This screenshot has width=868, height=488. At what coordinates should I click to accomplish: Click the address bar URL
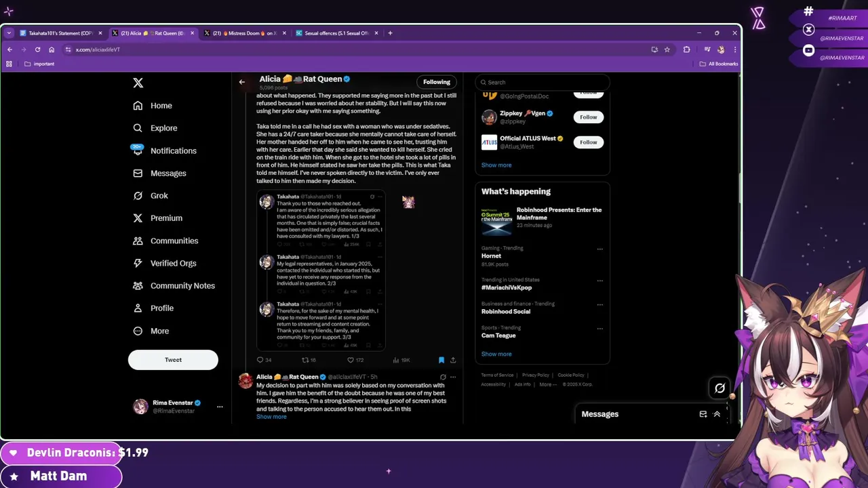98,49
